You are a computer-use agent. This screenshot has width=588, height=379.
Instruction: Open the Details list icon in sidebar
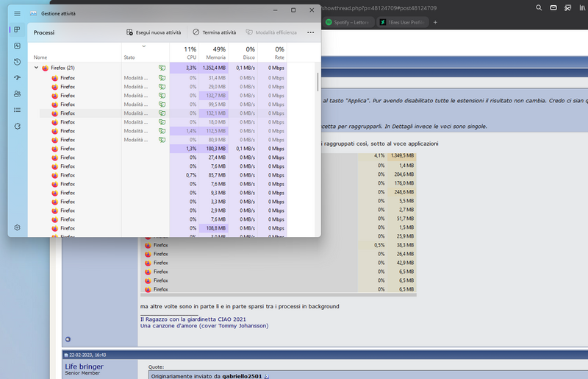(17, 110)
